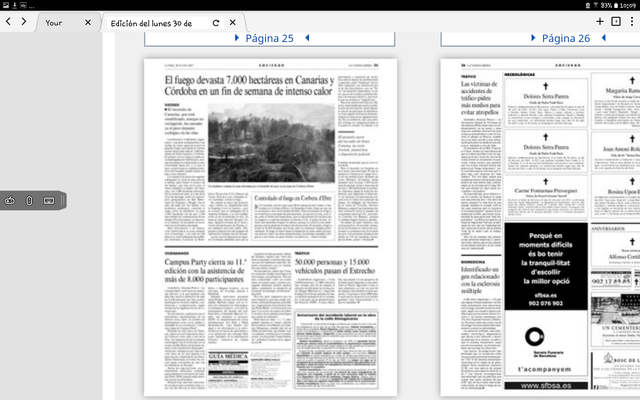Click the 'Guía Médica' ad block
640x400 pixels.
(228, 369)
